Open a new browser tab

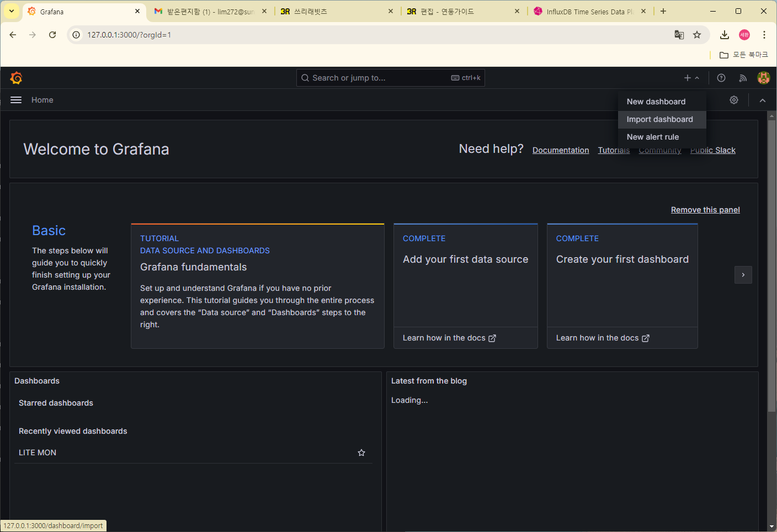tap(663, 11)
